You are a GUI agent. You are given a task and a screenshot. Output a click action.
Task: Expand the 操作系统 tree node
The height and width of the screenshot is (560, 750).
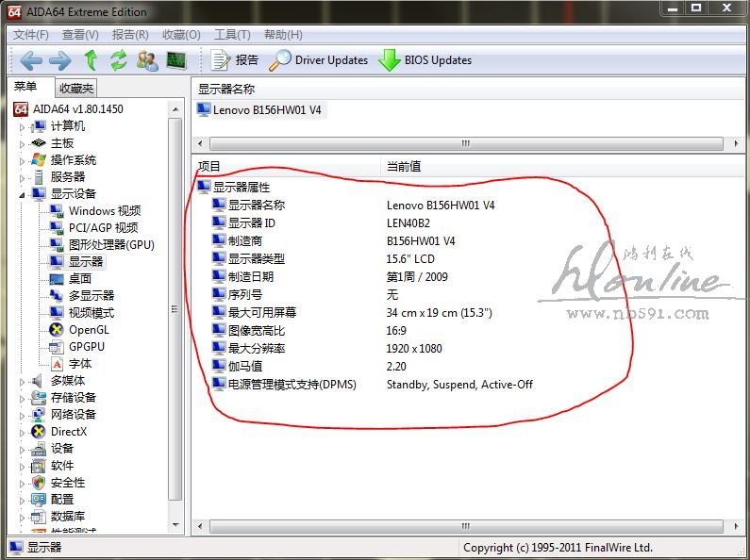pos(22,161)
